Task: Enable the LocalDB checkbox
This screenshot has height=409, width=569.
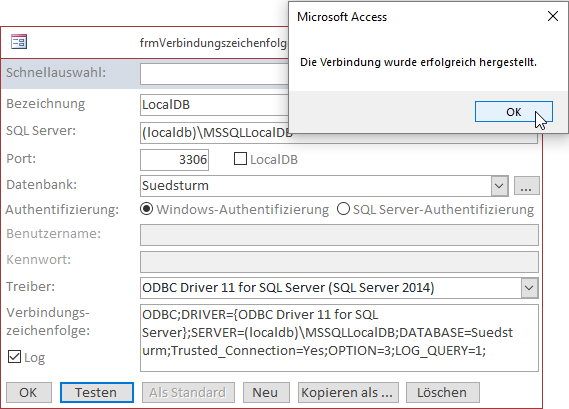Action: pyautogui.click(x=240, y=159)
